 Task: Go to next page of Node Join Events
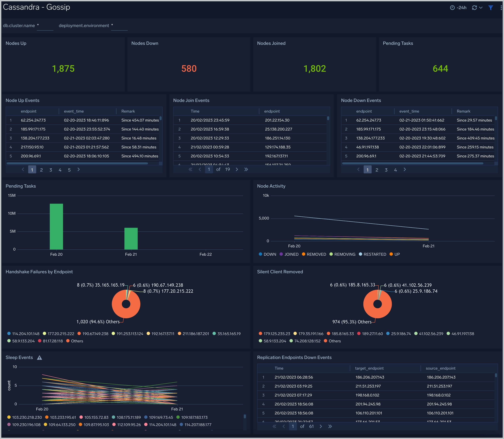[x=237, y=169]
